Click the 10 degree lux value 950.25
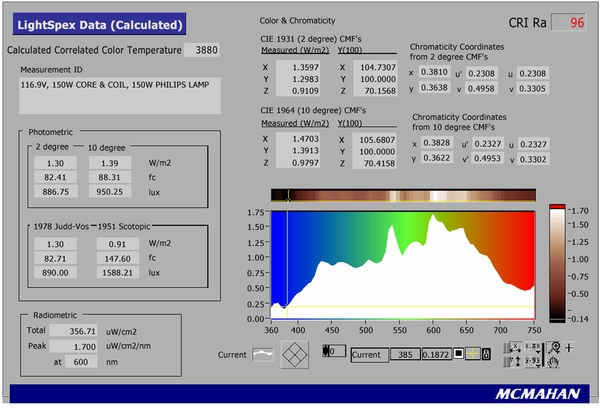This screenshot has width=600, height=408. point(110,192)
